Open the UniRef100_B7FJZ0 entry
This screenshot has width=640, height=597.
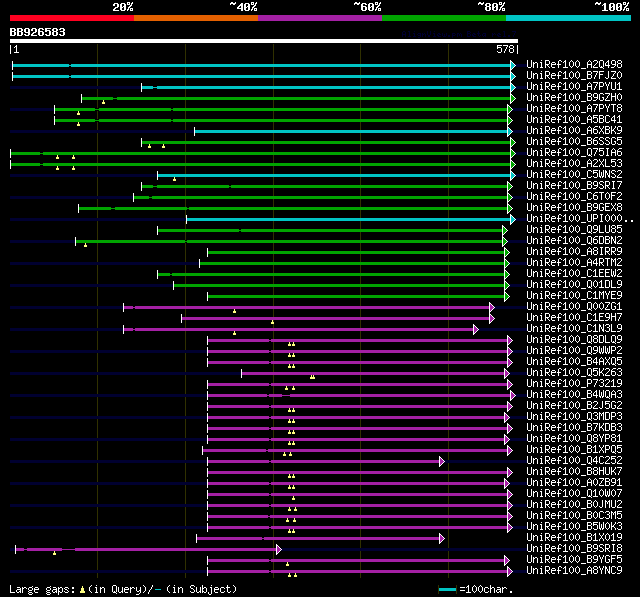574,75
